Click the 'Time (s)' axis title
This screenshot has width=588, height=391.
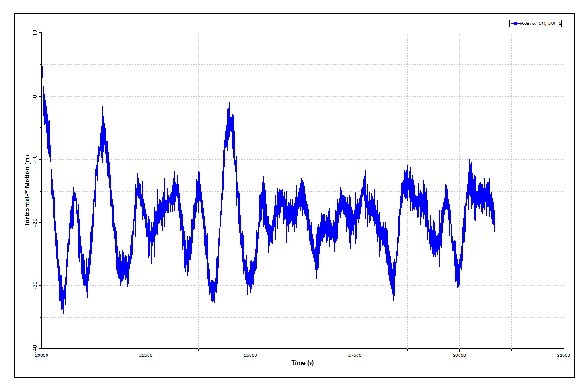[302, 363]
